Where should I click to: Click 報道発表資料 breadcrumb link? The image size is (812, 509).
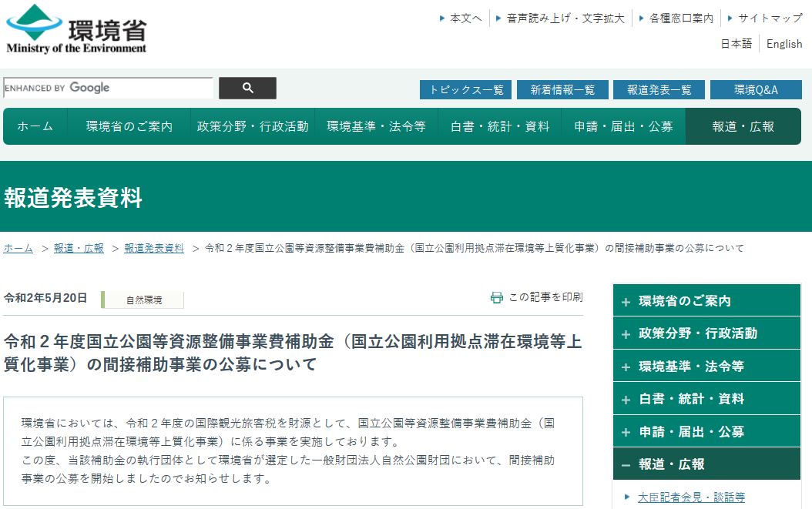(154, 248)
